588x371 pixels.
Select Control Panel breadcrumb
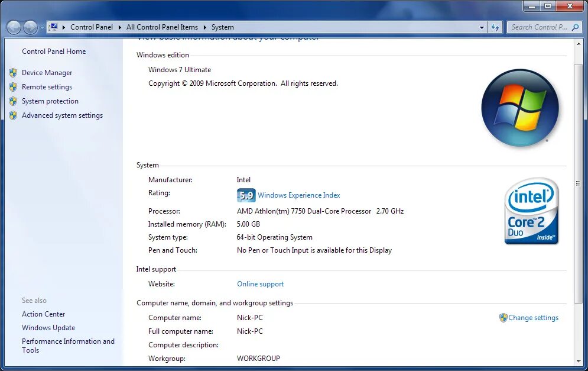pos(92,27)
